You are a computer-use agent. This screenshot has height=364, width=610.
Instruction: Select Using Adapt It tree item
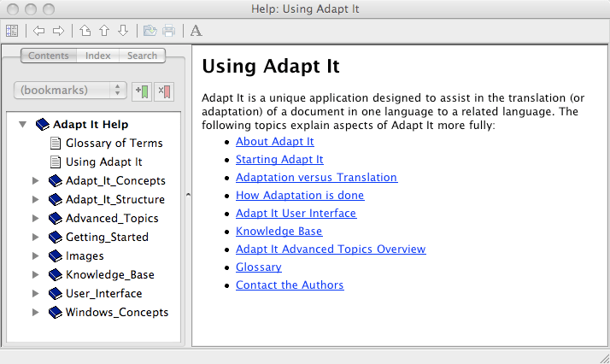point(104,161)
